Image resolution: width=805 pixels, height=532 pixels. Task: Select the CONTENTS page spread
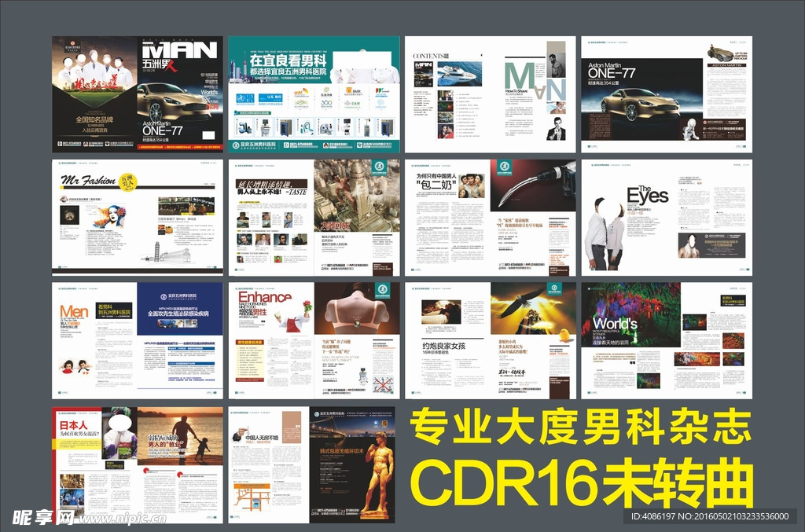pyautogui.click(x=491, y=94)
